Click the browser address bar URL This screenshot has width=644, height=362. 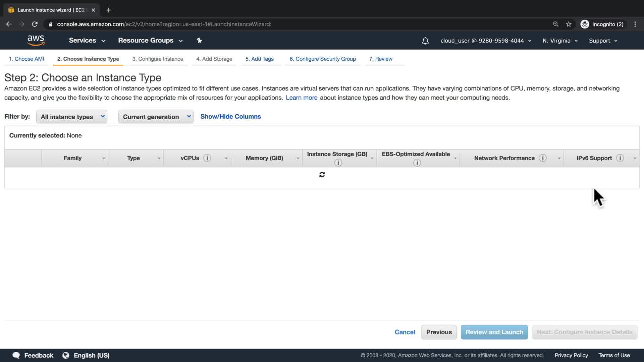[164, 24]
